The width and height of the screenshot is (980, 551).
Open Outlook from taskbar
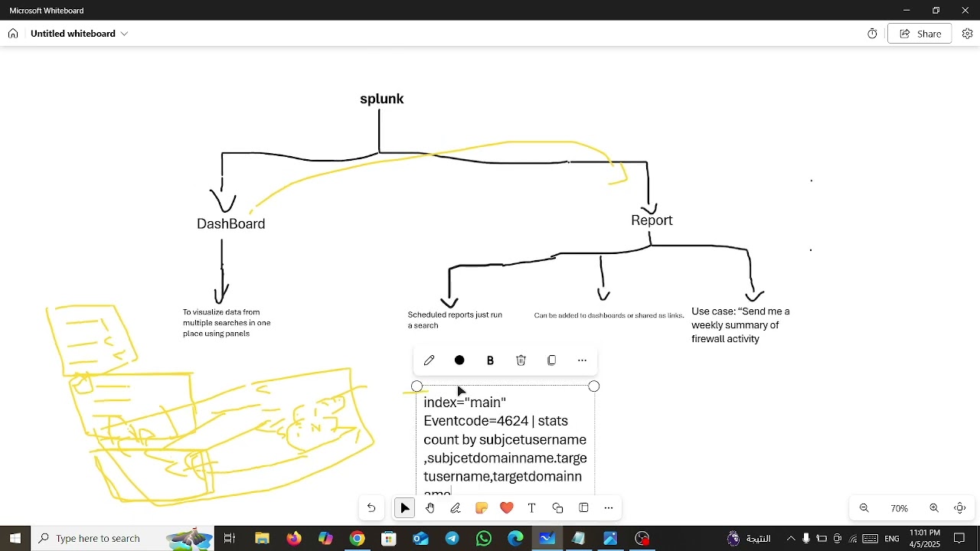(421, 539)
